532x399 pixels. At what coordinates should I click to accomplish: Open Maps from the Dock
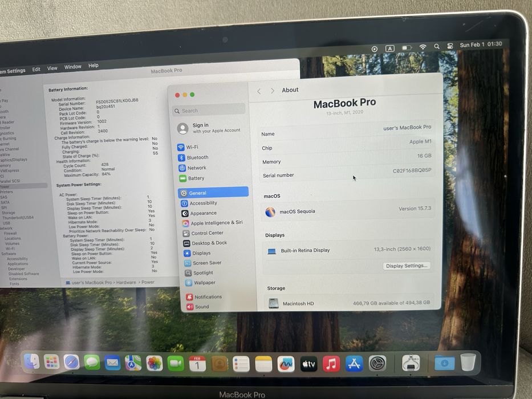pos(133,364)
